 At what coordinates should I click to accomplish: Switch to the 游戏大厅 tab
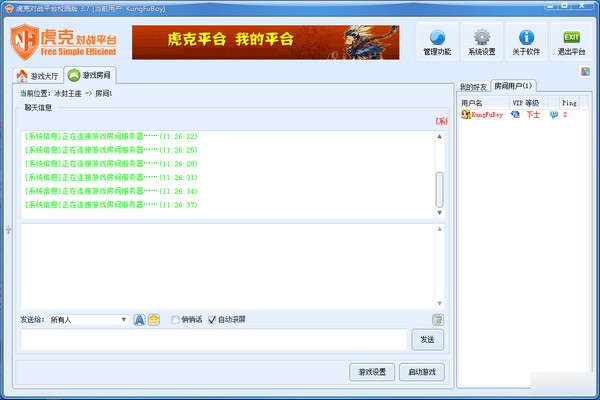pyautogui.click(x=38, y=76)
